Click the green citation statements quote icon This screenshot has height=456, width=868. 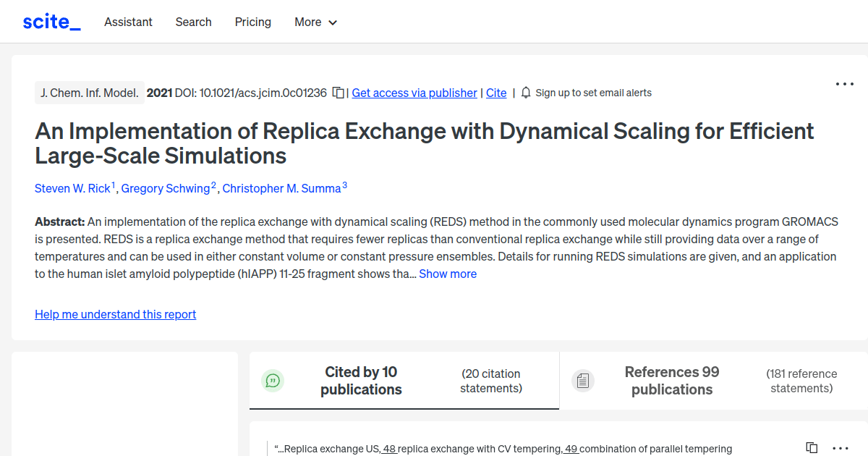[273, 380]
